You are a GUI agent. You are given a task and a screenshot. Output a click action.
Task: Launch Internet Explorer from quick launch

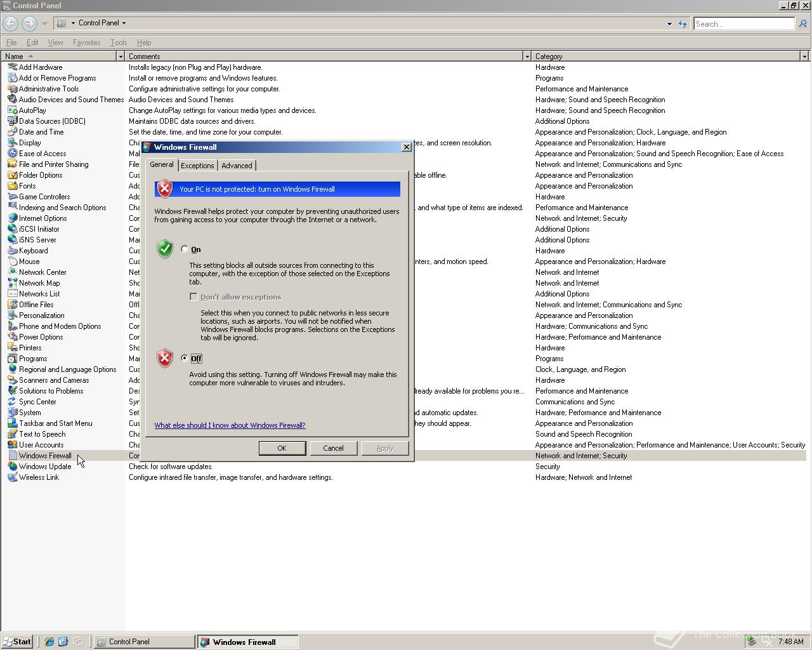click(x=49, y=642)
